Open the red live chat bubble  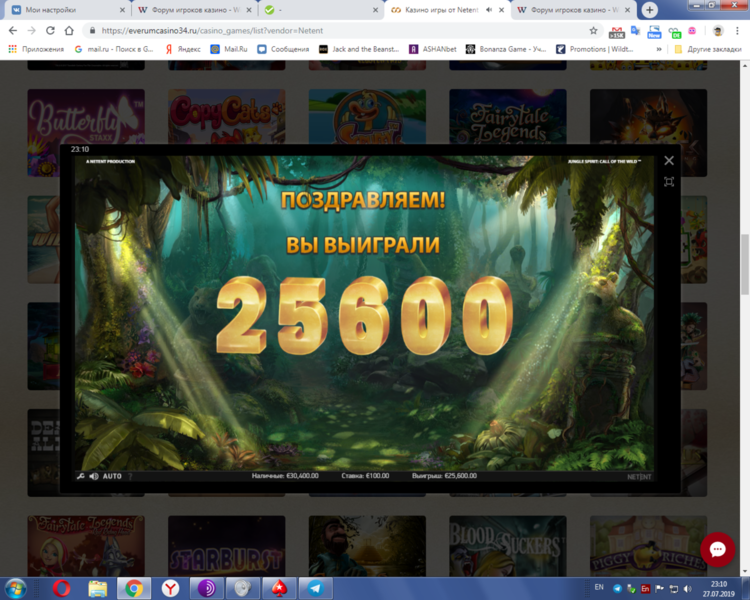pos(717,548)
